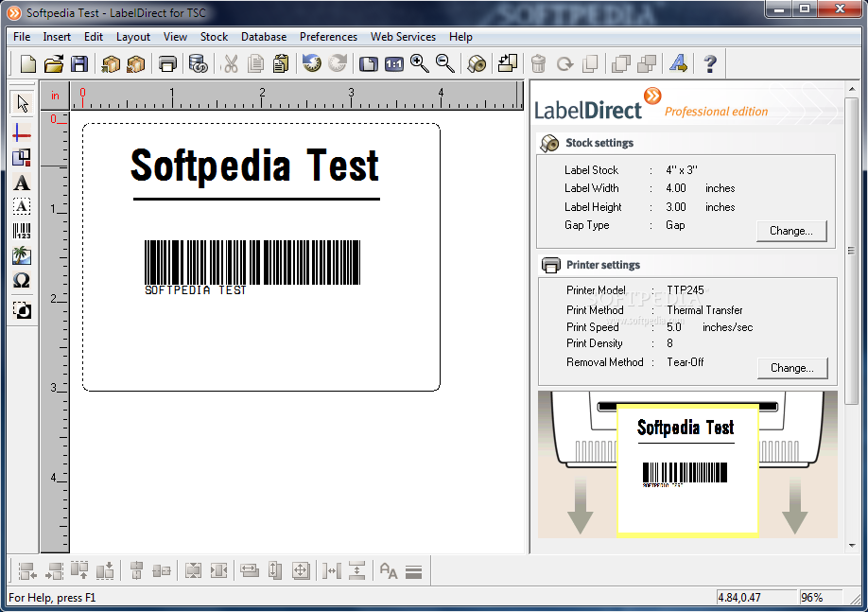Click the 'in' ruler unit indicator
The height and width of the screenshot is (612, 868).
pyautogui.click(x=55, y=96)
